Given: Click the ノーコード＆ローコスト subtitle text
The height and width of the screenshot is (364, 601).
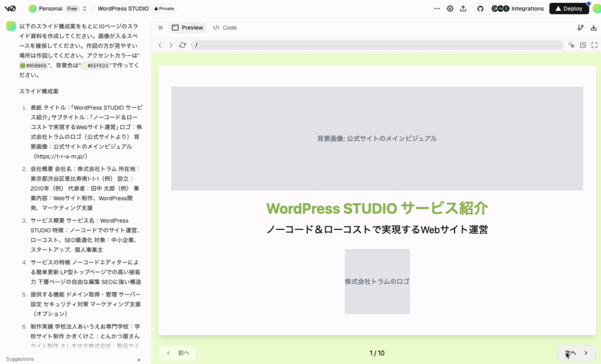Looking at the screenshot, I should coord(377,229).
